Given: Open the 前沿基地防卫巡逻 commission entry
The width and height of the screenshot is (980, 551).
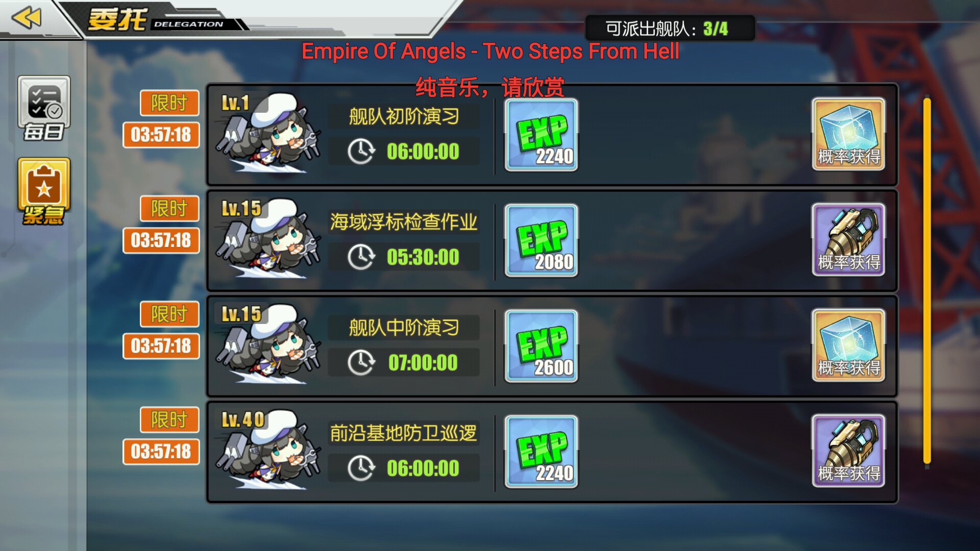Looking at the screenshot, I should (x=552, y=452).
